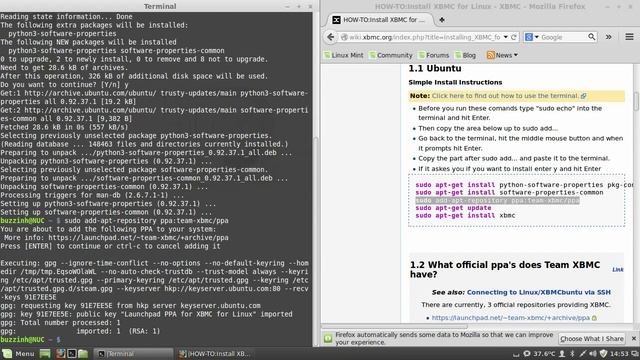
Task: Open the Bluetooth tray icon
Action: 572,353
